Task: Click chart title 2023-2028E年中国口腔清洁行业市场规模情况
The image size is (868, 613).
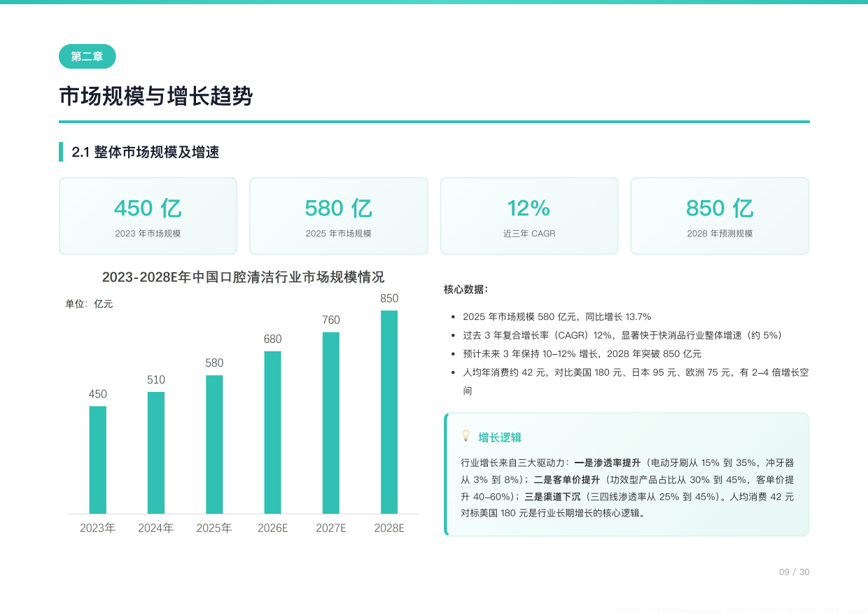Action: tap(243, 277)
